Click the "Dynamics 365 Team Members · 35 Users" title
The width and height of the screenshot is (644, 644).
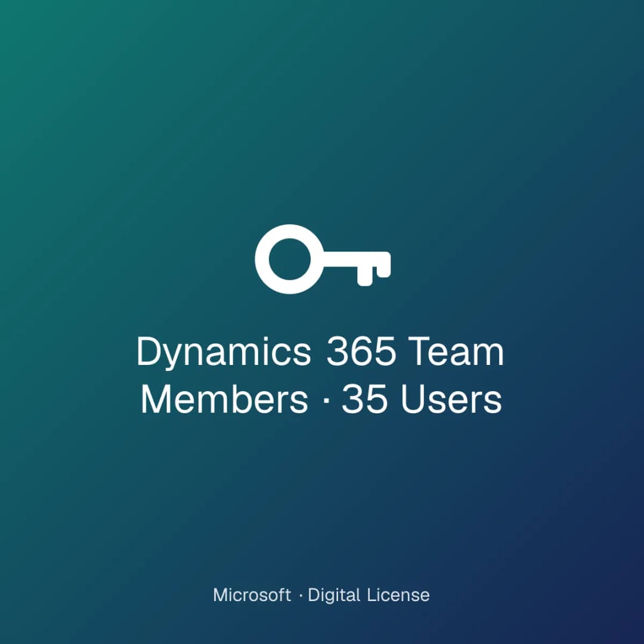point(320,375)
